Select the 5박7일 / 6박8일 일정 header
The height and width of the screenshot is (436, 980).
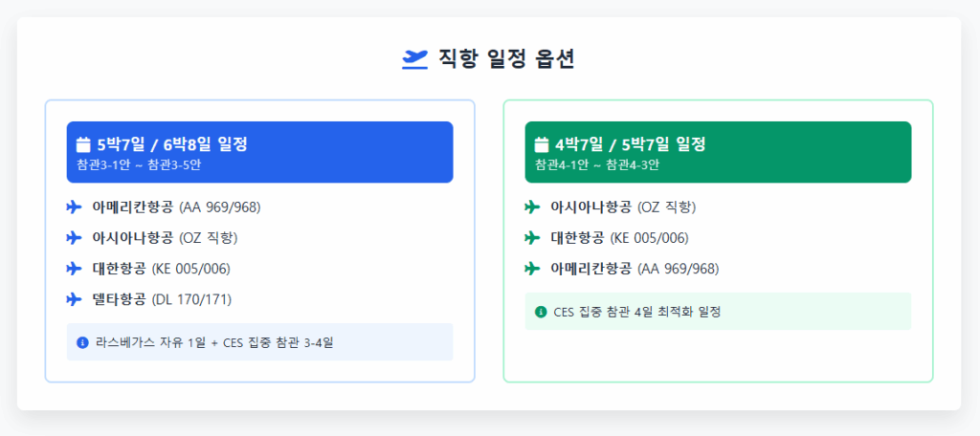pos(260,152)
